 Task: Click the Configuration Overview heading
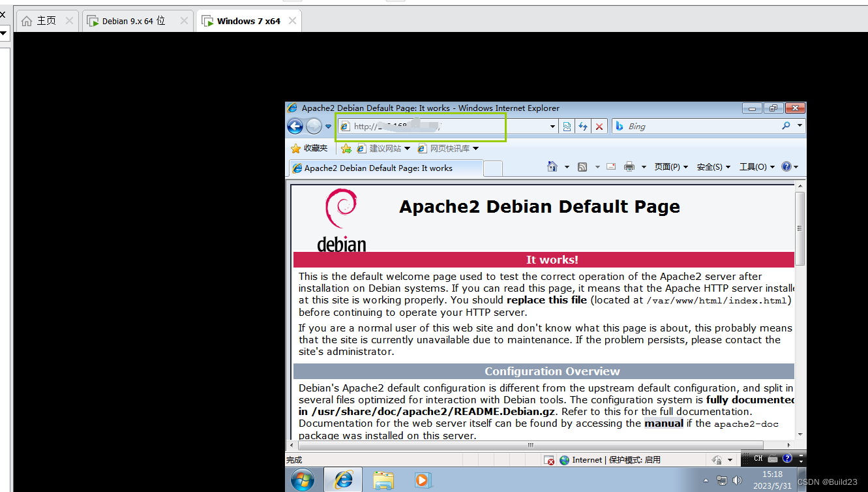(552, 371)
